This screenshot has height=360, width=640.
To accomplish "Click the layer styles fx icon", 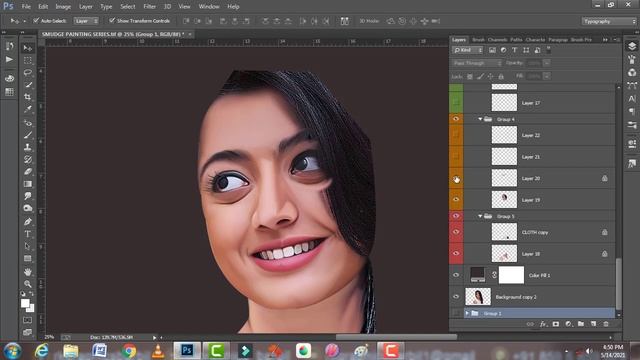I will [x=543, y=324].
